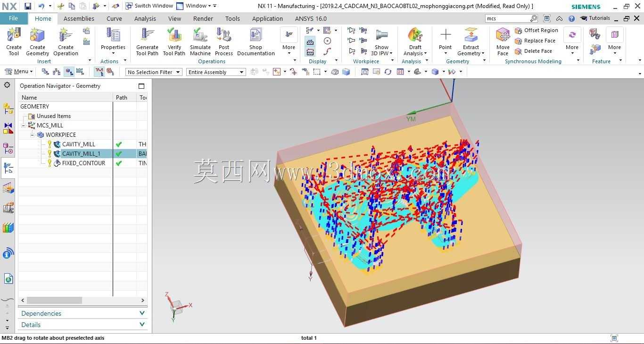Toggle the ribbon minimize chevron

[x=559, y=18]
